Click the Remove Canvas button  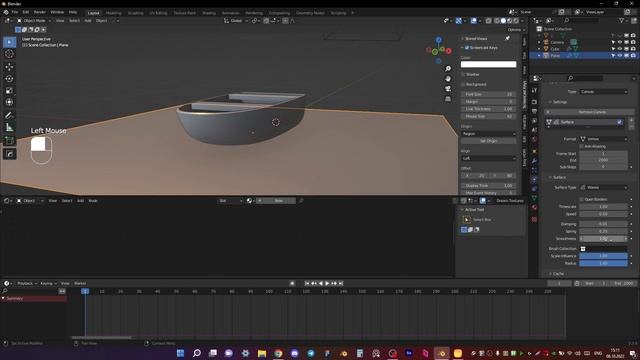coord(589,112)
